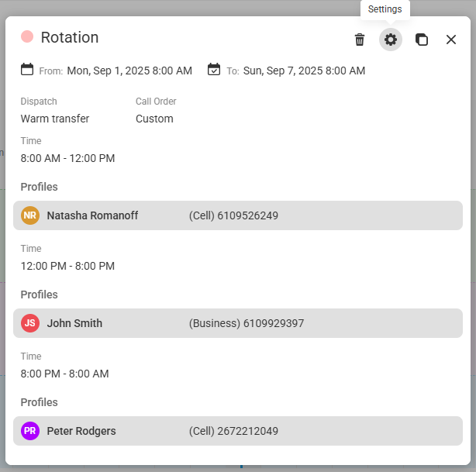Click start date Mon, Sep 1, 2025 8:00 AM
This screenshot has height=472, width=476.
129,71
